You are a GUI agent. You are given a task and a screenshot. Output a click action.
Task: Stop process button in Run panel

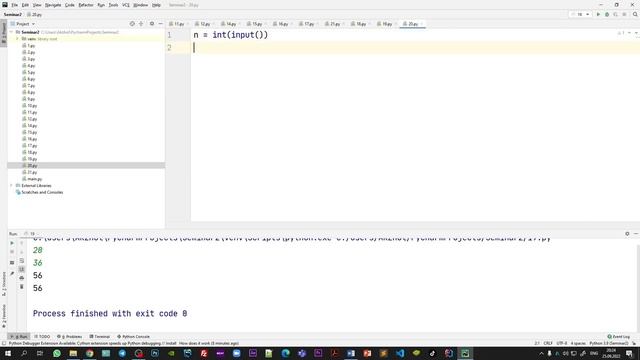click(12, 252)
